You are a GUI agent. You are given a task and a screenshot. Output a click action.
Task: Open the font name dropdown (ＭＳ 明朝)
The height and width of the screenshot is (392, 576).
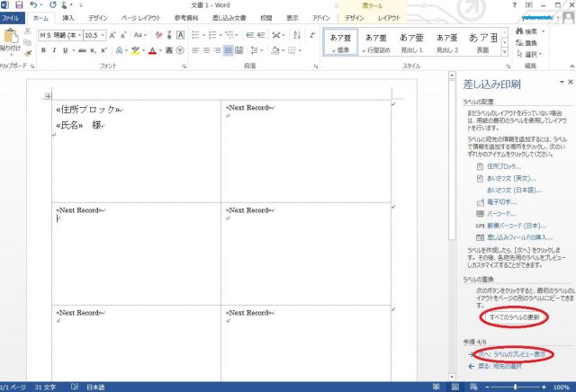59,34
